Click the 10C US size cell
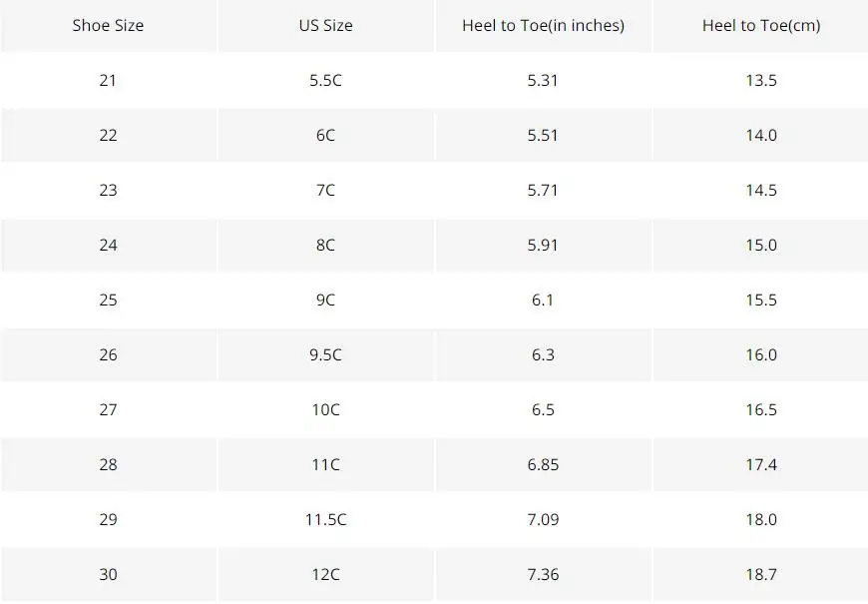The image size is (868, 604). coord(325,409)
